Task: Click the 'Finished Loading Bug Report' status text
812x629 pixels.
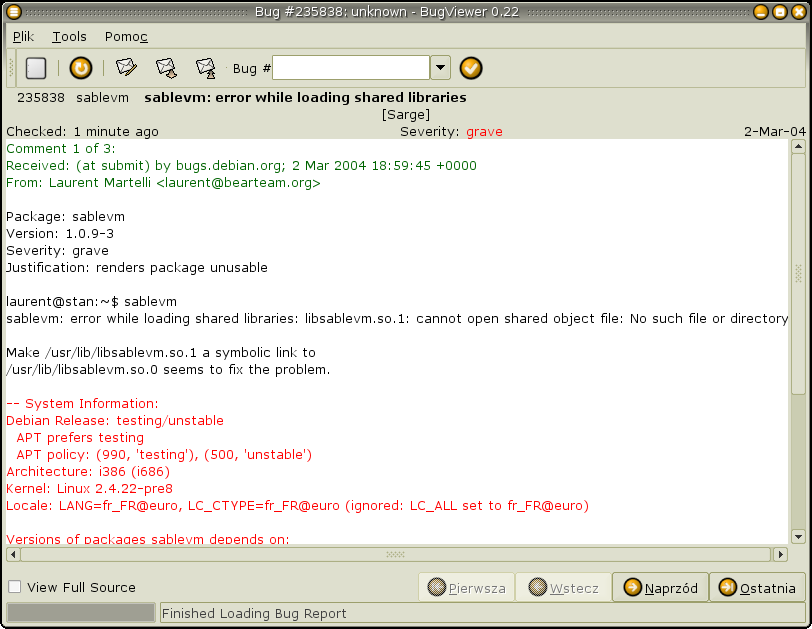Action: point(254,613)
